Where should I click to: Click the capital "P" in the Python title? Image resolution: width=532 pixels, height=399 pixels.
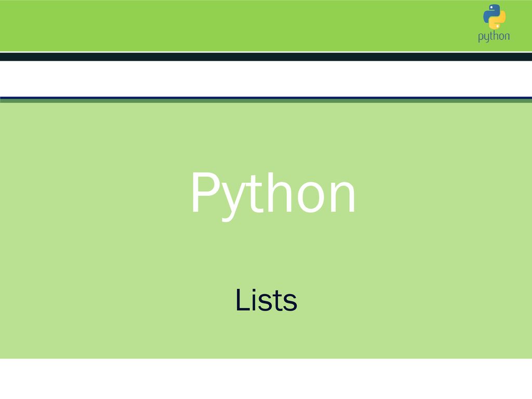[206, 192]
